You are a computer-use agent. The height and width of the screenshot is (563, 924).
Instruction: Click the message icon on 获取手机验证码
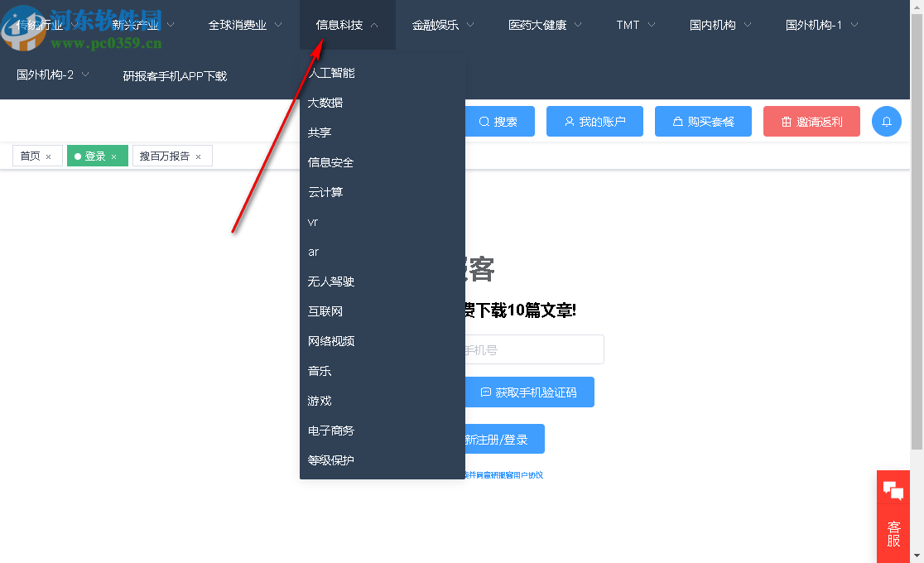[488, 392]
